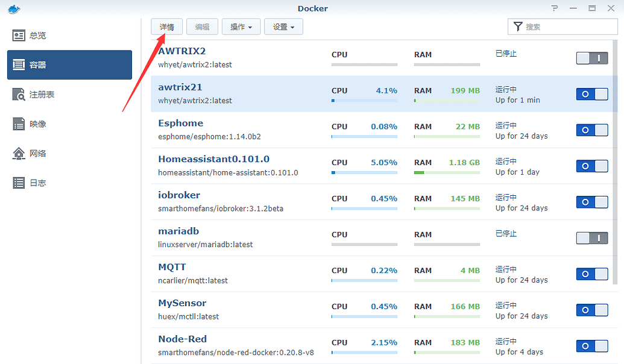Click the 编辑 edit button

tap(202, 27)
